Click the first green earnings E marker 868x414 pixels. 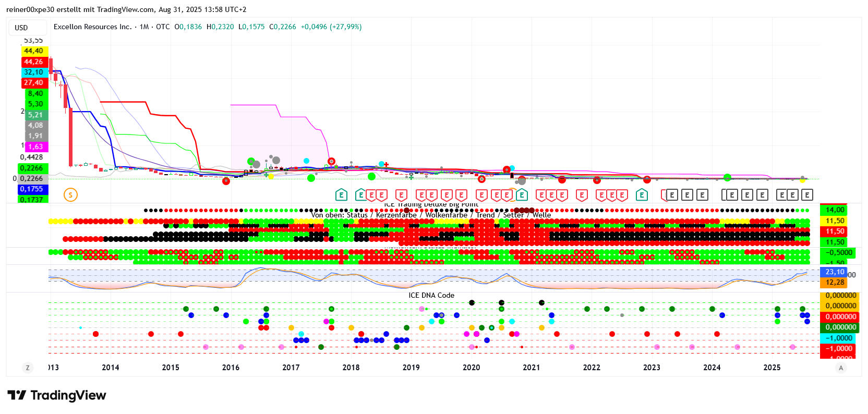(x=341, y=195)
